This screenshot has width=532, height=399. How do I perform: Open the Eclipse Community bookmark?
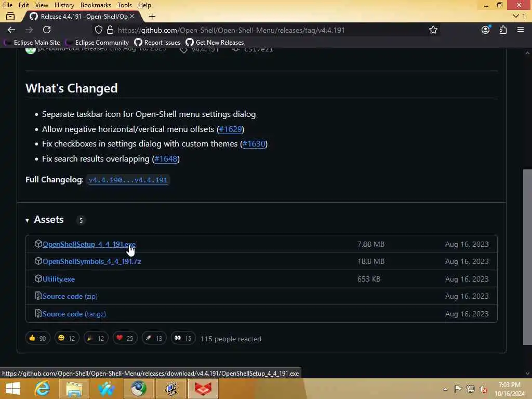(97, 43)
